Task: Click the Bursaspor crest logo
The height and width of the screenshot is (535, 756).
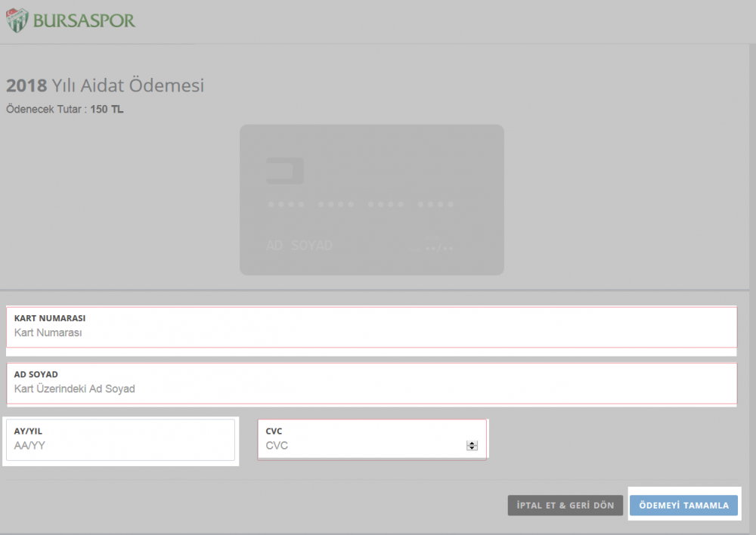Action: (x=16, y=20)
